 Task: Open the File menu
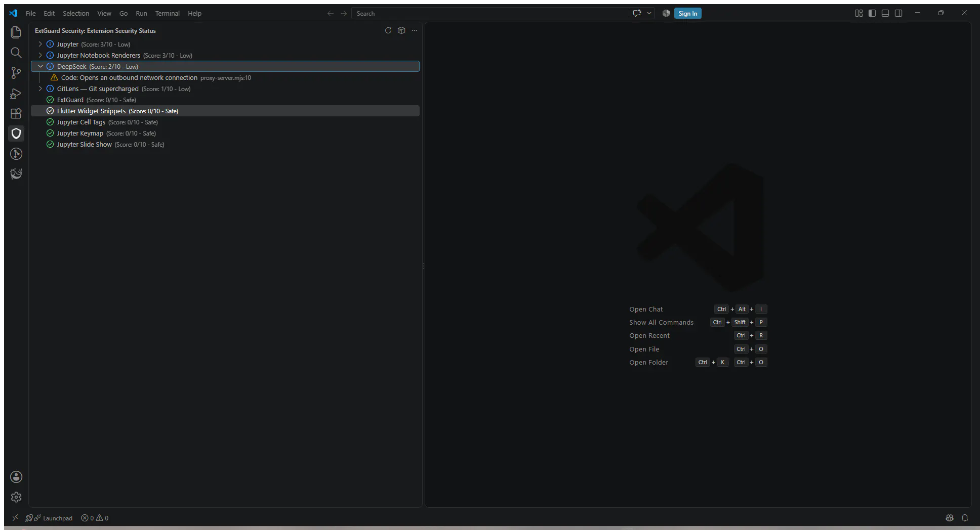[31, 13]
